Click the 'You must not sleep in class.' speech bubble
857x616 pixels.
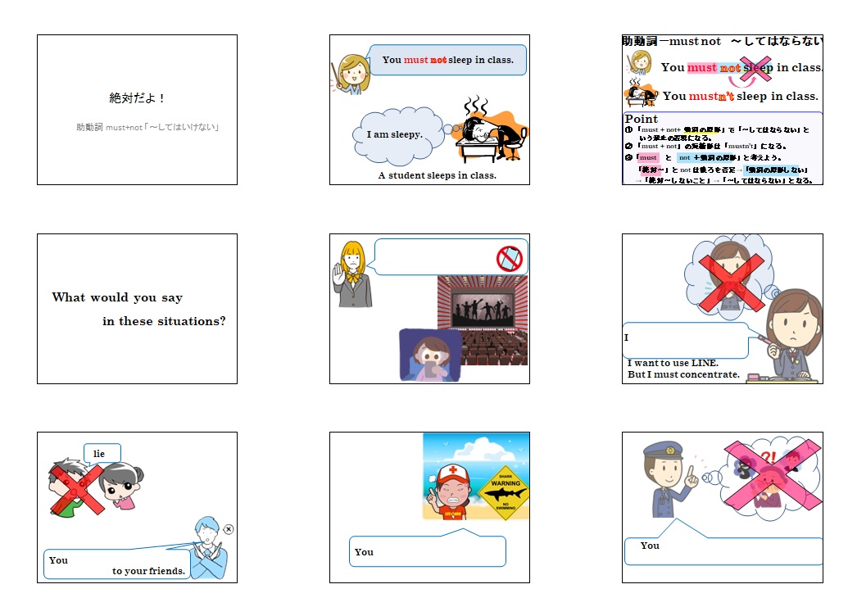447,60
